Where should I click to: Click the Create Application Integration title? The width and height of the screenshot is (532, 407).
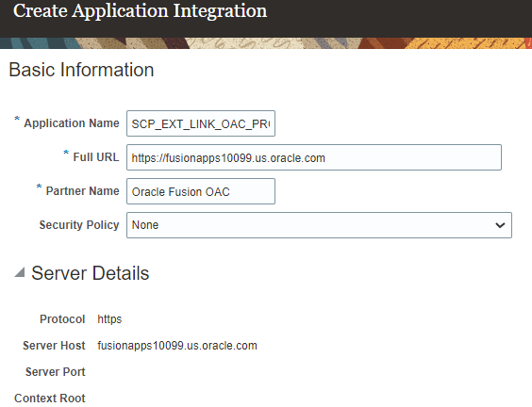[x=141, y=11]
